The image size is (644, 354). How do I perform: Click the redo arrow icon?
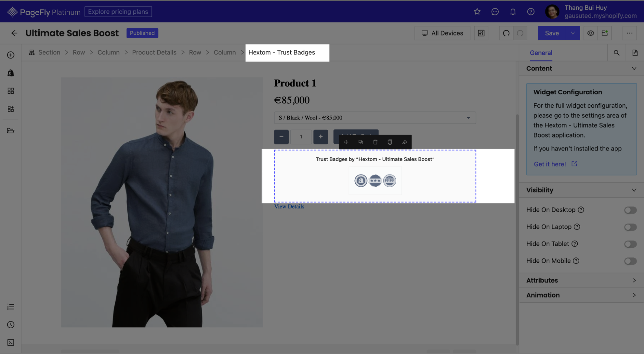(x=520, y=33)
